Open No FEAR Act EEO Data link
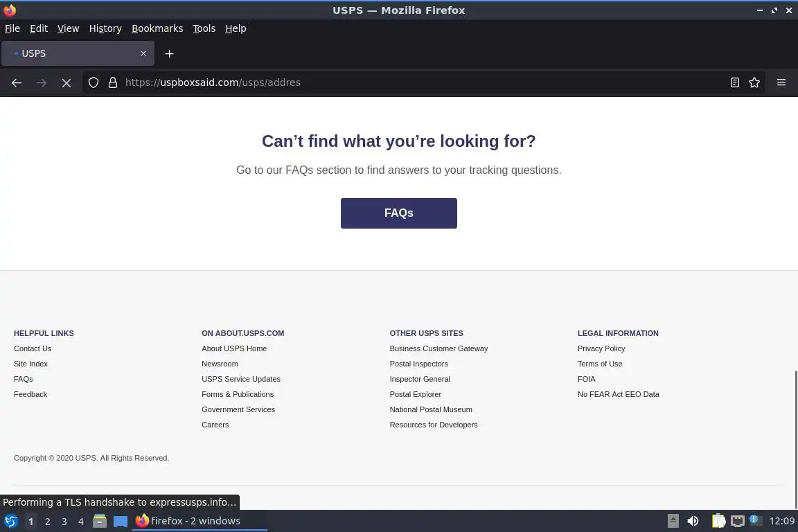The width and height of the screenshot is (798, 532). [x=619, y=395]
